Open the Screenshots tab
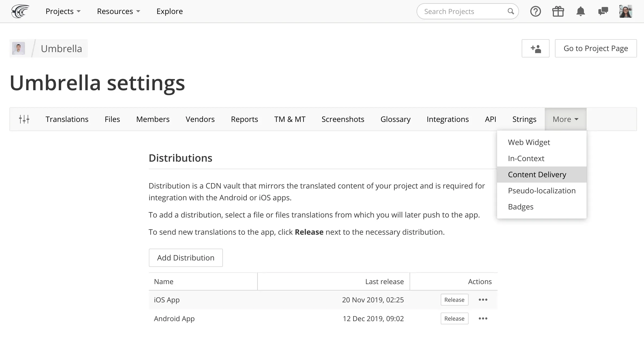This screenshot has width=644, height=341. pyautogui.click(x=343, y=119)
